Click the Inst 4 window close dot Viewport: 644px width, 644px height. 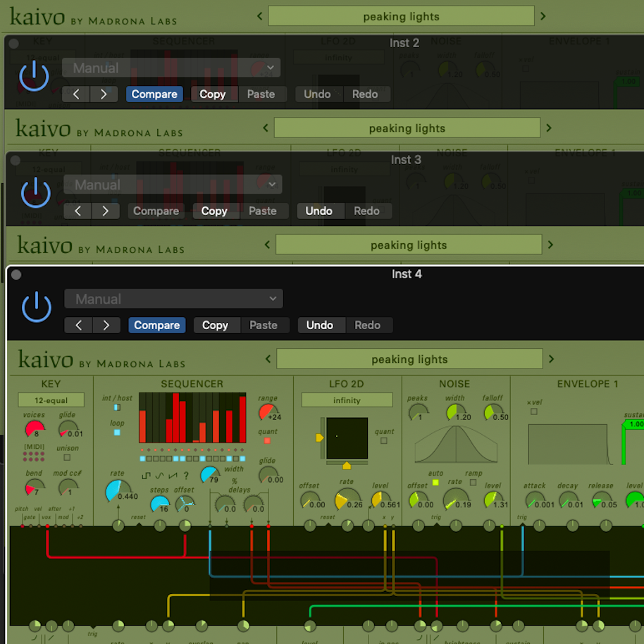click(16, 275)
